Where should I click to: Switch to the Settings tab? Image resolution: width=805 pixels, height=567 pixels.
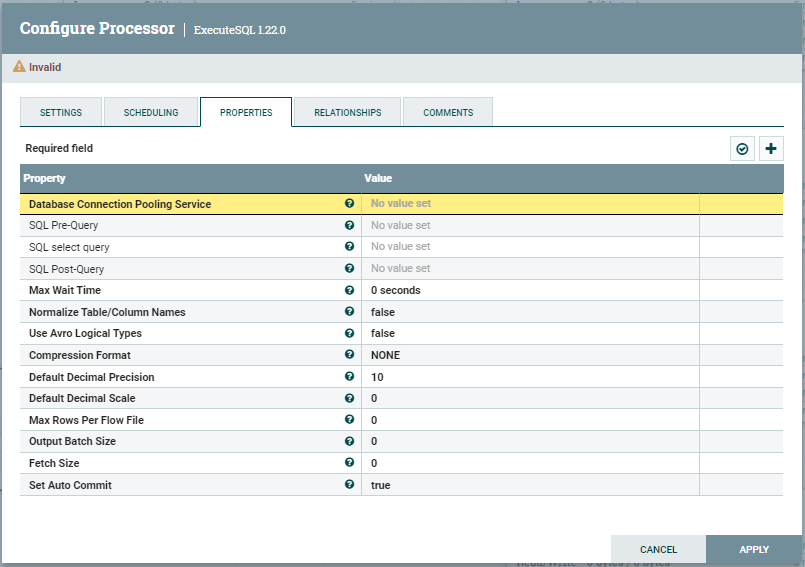click(x=61, y=112)
